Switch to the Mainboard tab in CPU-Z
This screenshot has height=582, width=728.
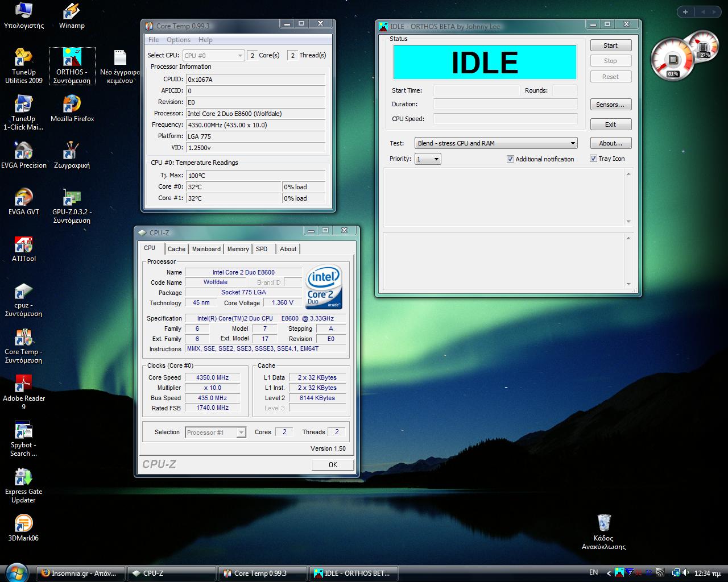click(x=206, y=249)
